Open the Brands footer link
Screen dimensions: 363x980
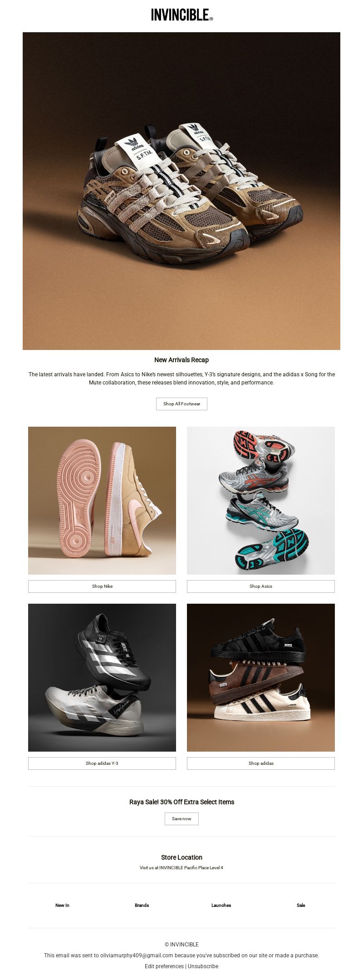pos(142,905)
